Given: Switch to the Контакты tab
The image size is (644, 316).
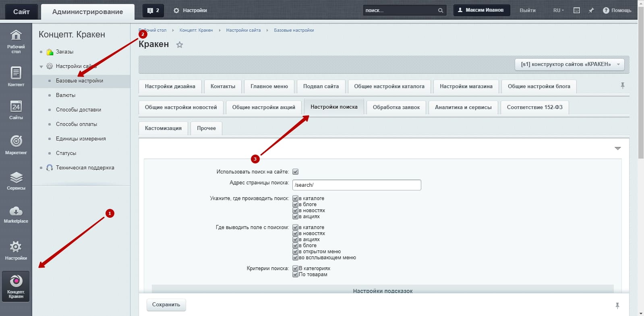Looking at the screenshot, I should tap(223, 86).
